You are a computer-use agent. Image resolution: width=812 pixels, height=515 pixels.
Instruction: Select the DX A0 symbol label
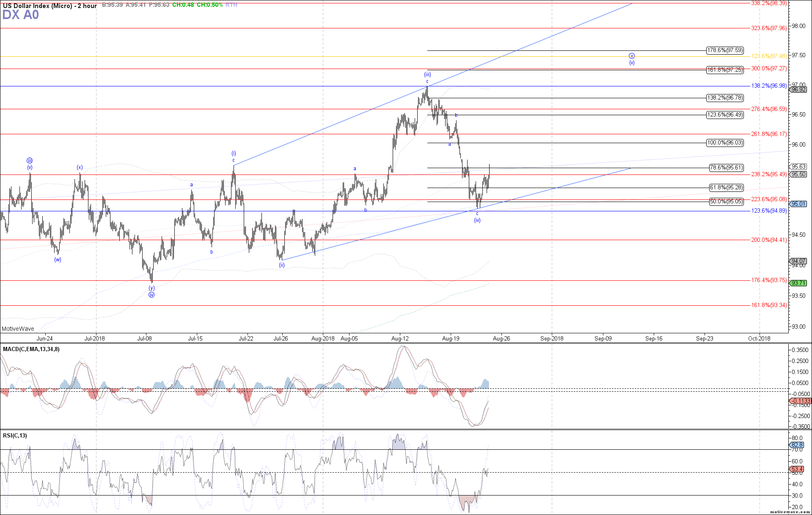click(20, 15)
